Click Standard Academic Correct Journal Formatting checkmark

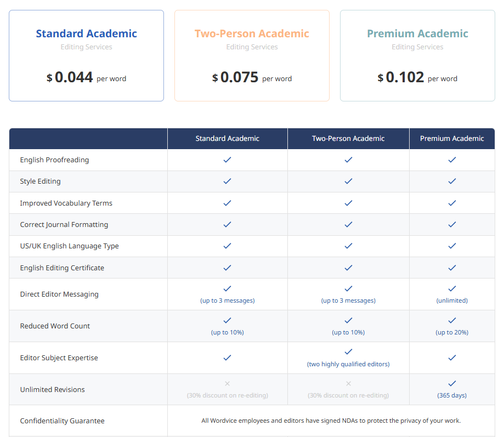click(227, 224)
